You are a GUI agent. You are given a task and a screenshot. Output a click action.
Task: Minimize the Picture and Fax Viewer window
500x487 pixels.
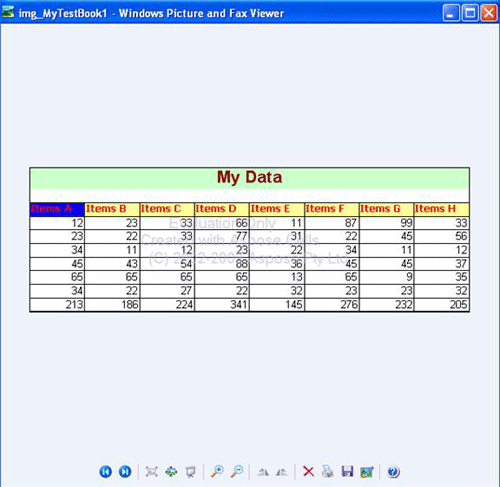click(451, 13)
